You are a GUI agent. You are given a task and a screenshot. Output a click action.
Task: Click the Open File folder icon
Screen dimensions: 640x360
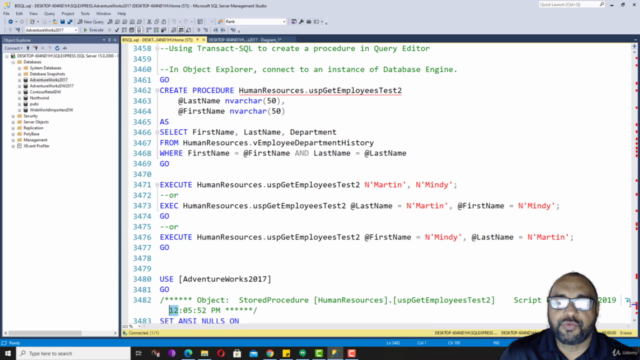coord(55,22)
